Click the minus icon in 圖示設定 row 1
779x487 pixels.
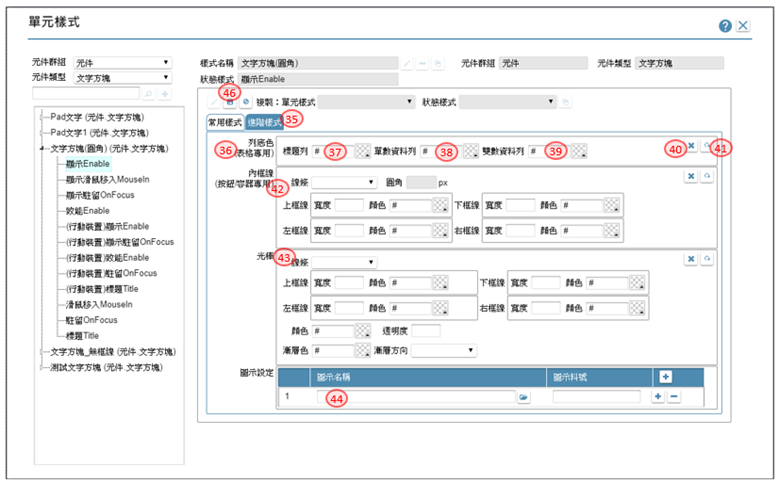(x=674, y=397)
